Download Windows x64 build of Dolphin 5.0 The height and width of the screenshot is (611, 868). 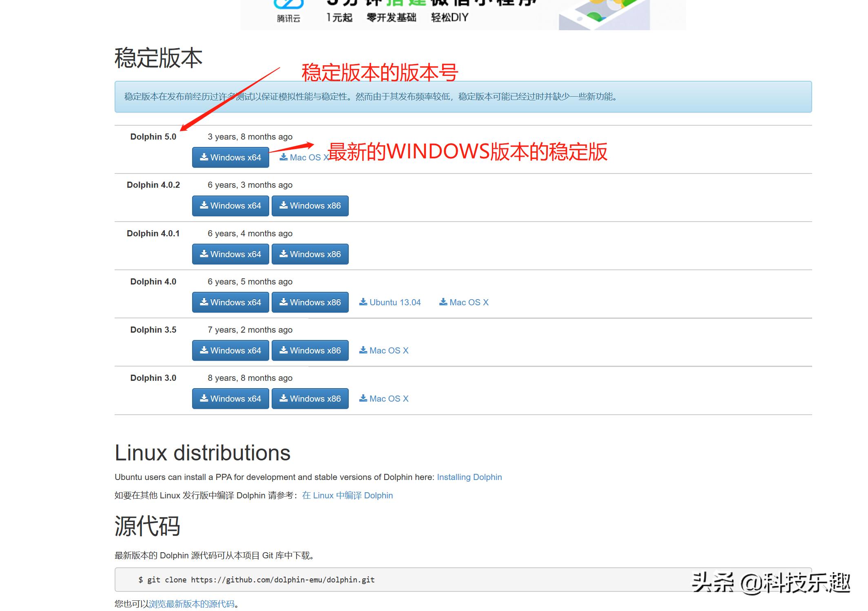pos(230,158)
